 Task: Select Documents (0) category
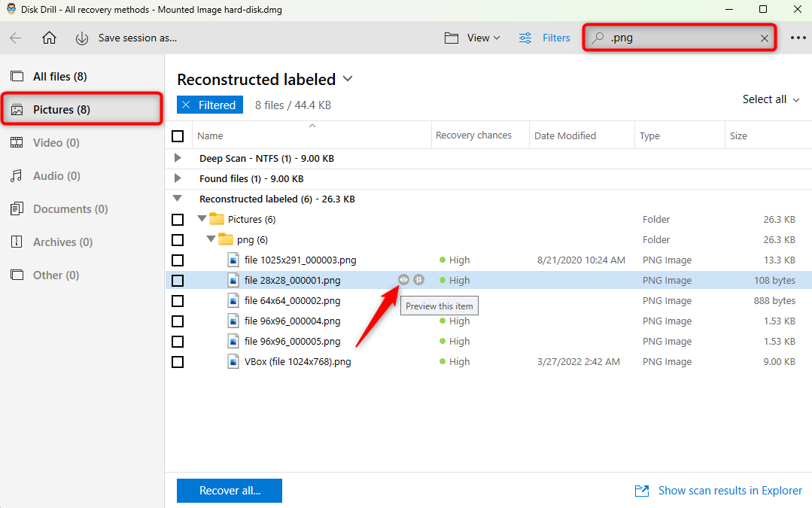[82, 208]
